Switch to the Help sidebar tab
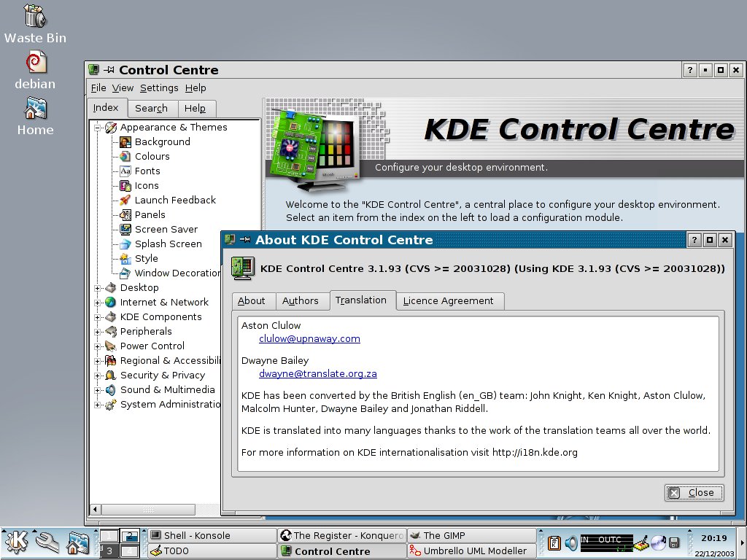 click(x=196, y=109)
